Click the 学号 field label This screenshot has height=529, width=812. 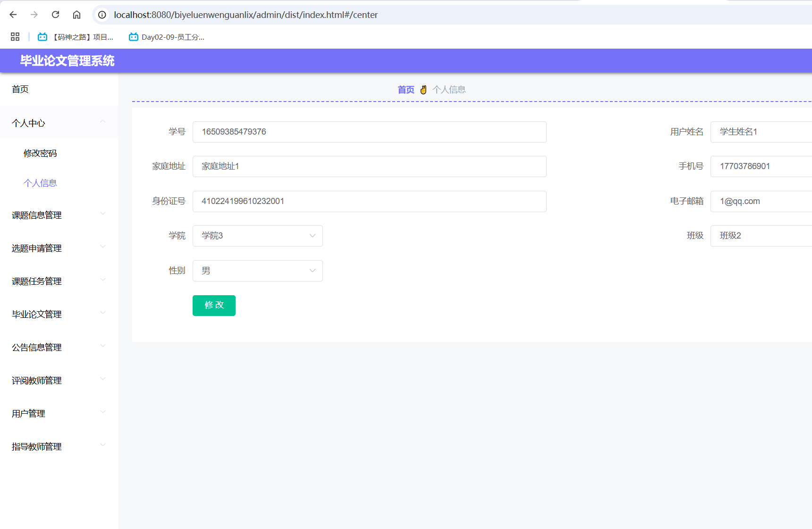[177, 132]
